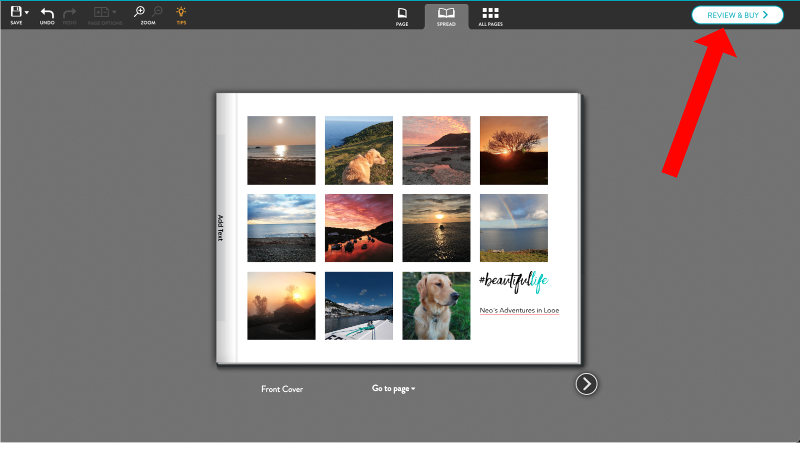The width and height of the screenshot is (800, 450).
Task: Switch to single Page view
Action: click(402, 15)
